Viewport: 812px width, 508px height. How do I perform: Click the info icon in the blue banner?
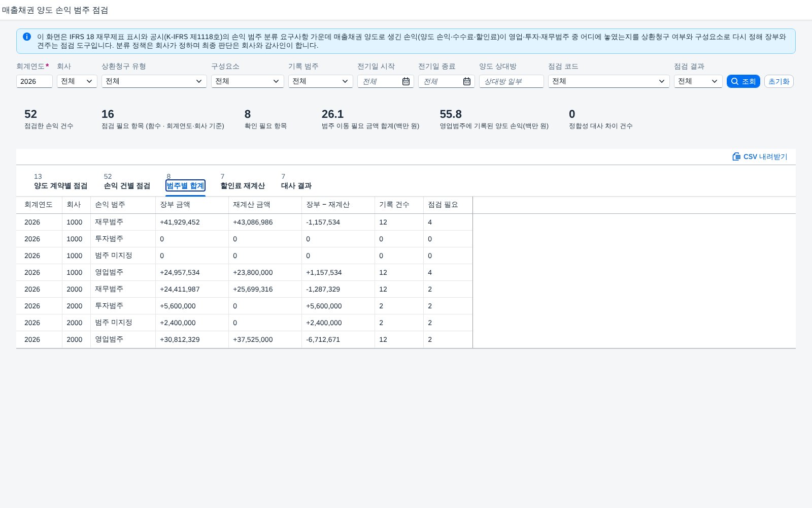(27, 37)
